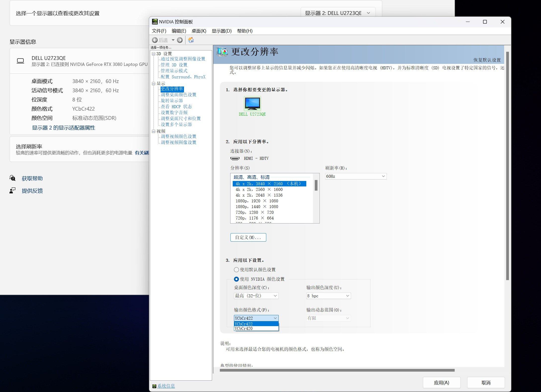
Task: Open the 桌面(K) menu
Action: point(199,31)
